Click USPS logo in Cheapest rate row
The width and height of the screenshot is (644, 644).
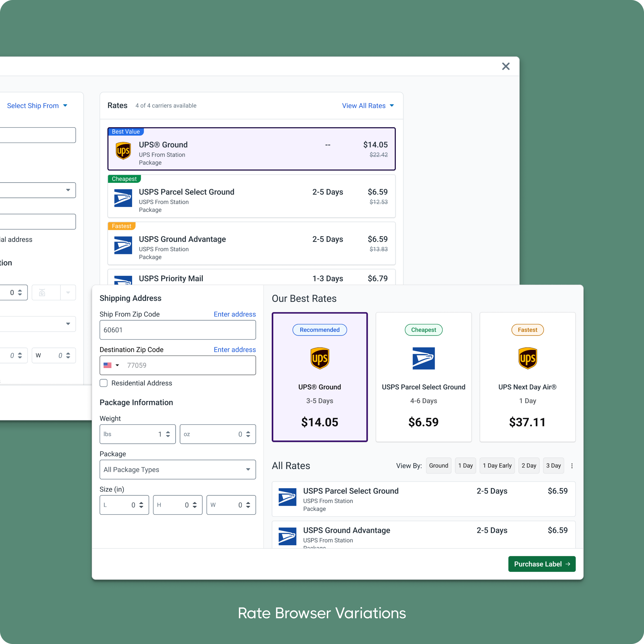(123, 198)
